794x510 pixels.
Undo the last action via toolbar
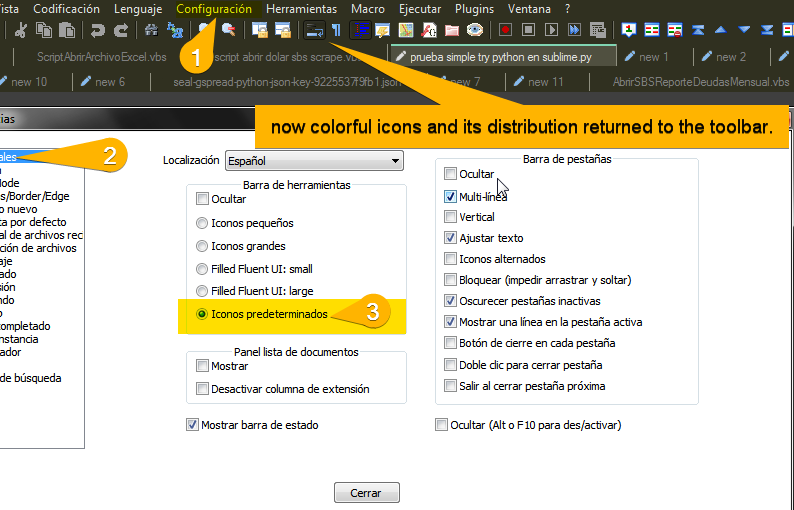click(x=97, y=30)
